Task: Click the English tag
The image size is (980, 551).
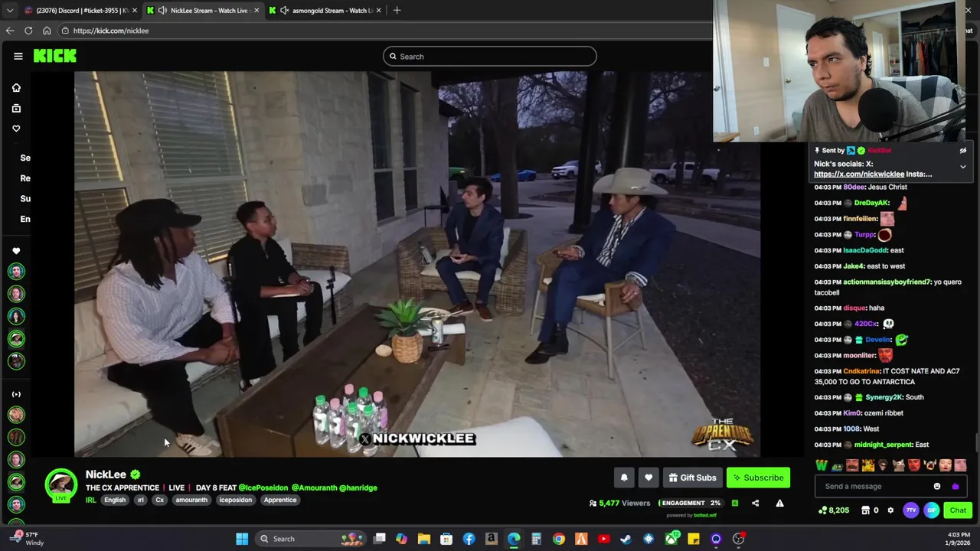Action: pos(115,500)
